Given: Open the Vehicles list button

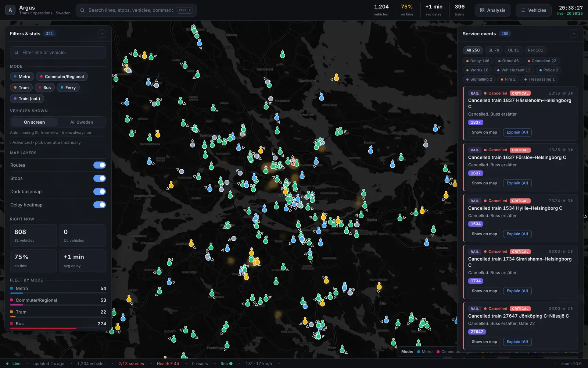Looking at the screenshot, I should tap(534, 10).
